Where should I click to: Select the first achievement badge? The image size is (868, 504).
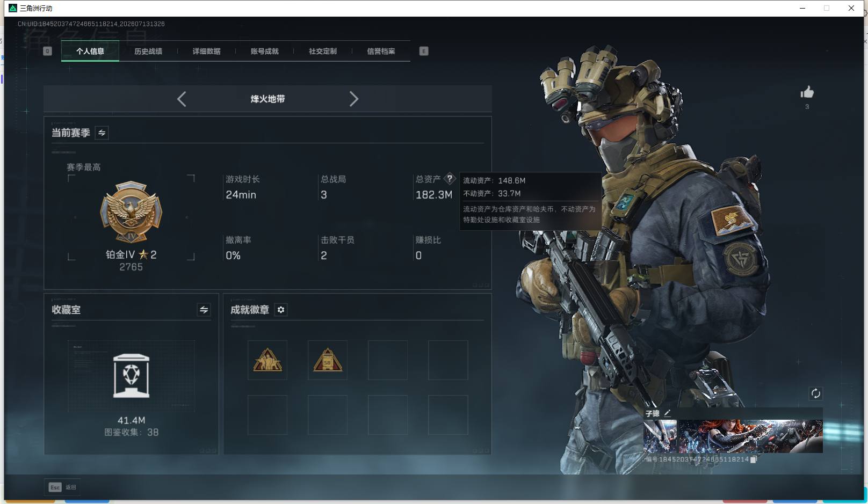click(x=267, y=360)
